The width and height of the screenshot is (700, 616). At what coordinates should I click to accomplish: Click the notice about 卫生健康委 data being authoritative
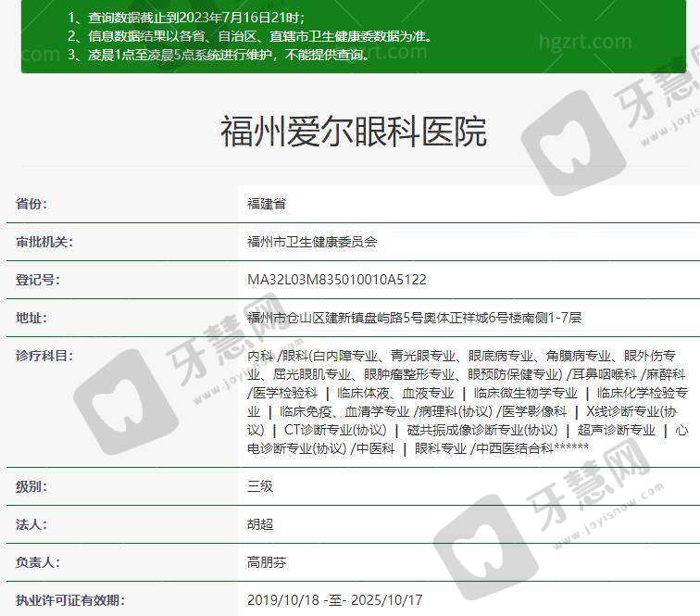click(x=250, y=36)
